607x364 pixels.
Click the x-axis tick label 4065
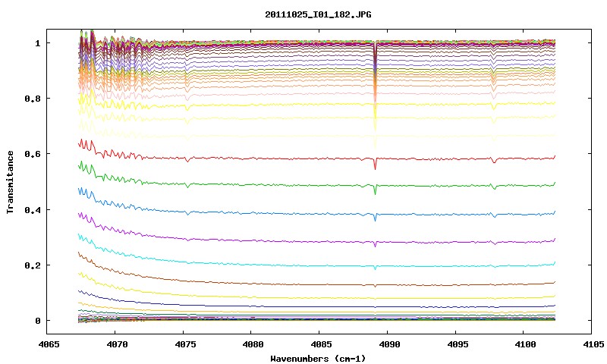click(x=49, y=344)
